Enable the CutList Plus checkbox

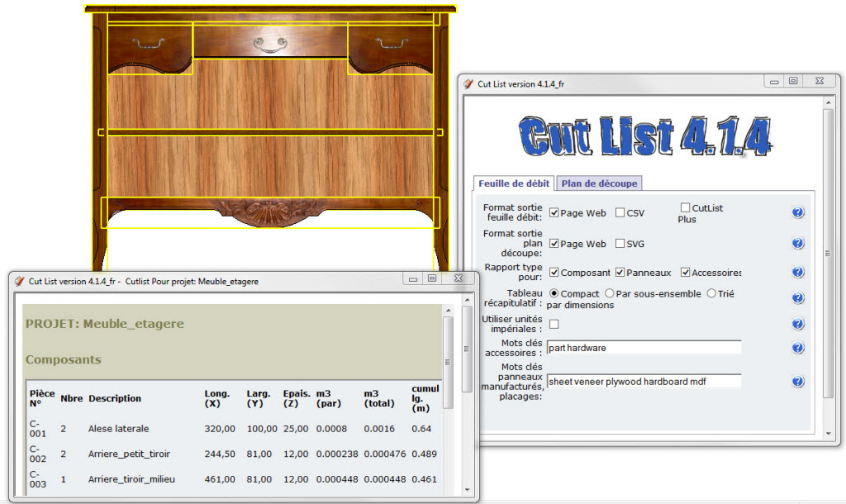685,207
